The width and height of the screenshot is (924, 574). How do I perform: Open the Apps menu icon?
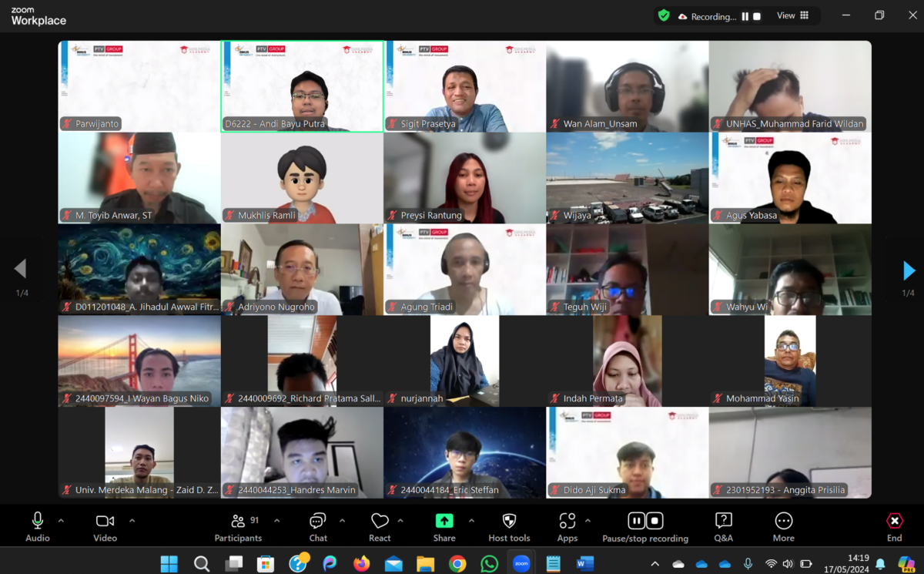[x=567, y=521]
